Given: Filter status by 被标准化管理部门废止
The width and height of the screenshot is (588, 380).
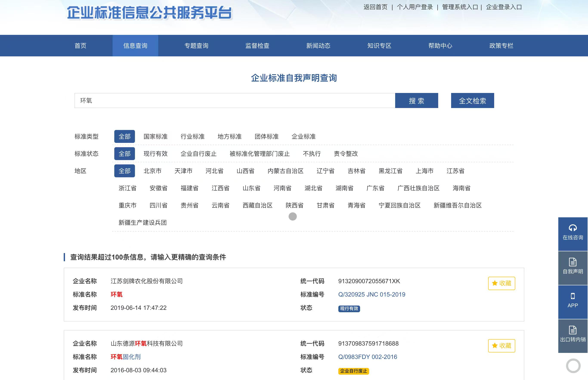Looking at the screenshot, I should [260, 154].
